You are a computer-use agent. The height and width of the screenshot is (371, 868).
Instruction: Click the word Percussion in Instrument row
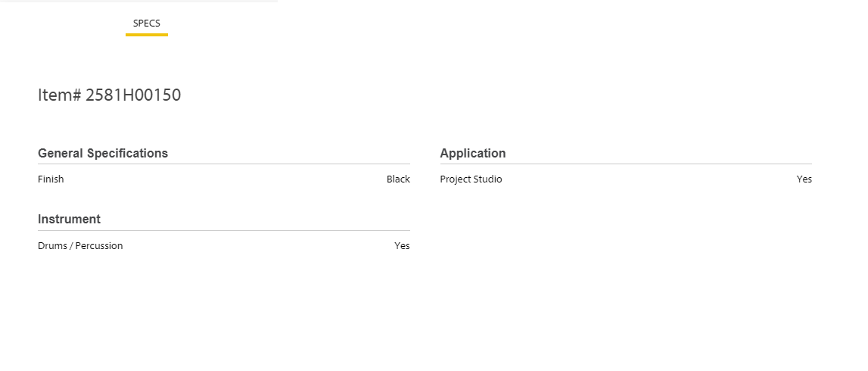coord(99,246)
